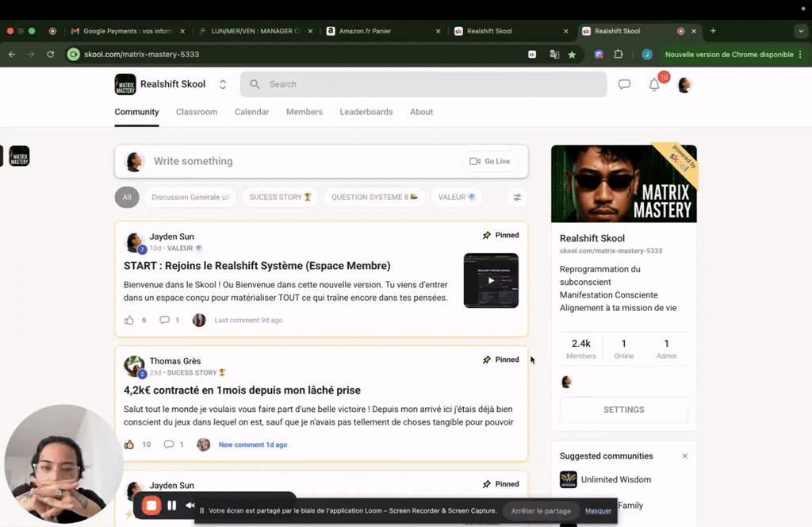The image size is (812, 527).
Task: Click the Matrix Mastery icon in left sidebar
Action: pos(19,156)
